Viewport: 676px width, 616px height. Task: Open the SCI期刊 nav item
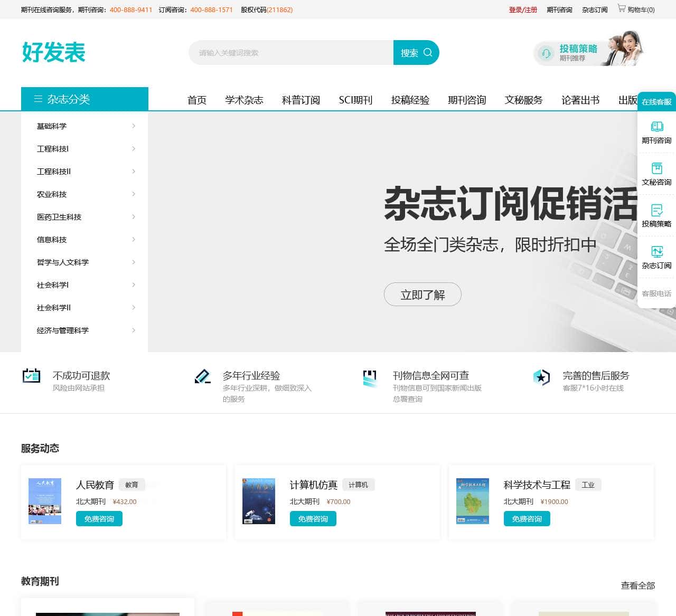click(355, 100)
